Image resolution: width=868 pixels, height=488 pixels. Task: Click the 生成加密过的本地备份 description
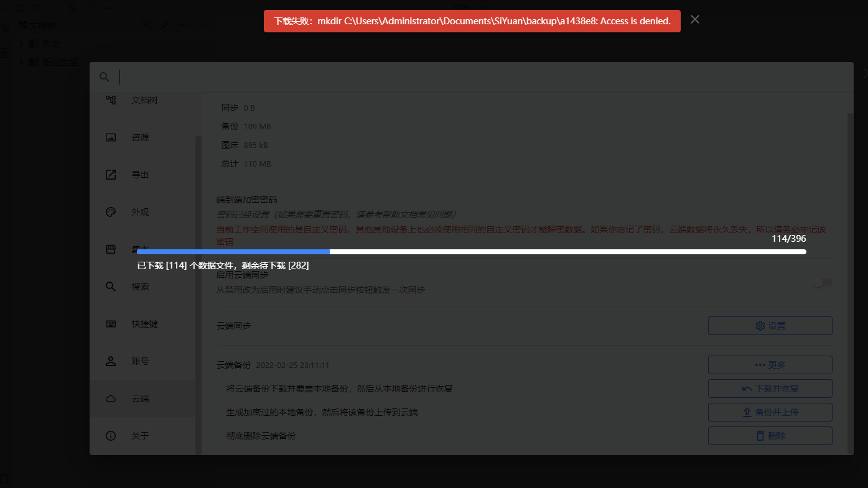[322, 412]
